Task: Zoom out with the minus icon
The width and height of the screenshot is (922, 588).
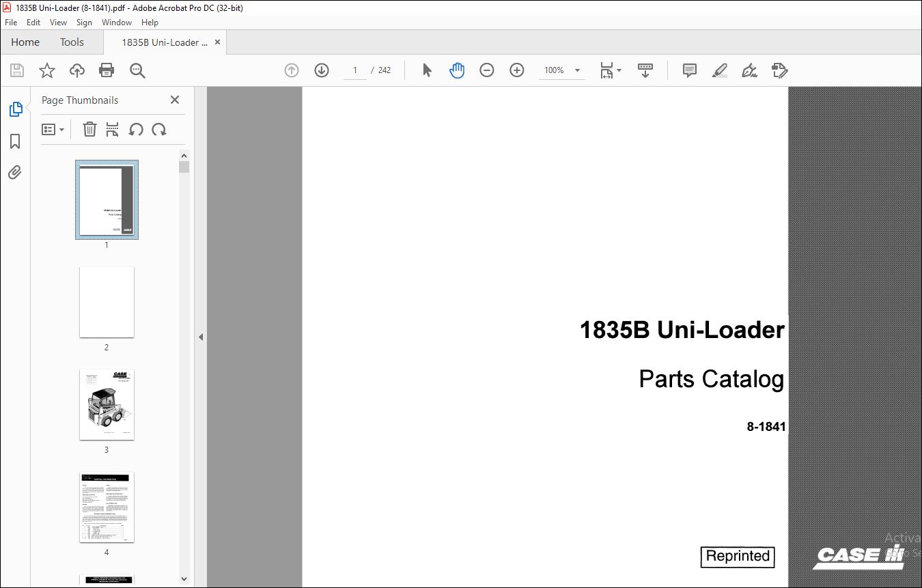Action: (487, 70)
